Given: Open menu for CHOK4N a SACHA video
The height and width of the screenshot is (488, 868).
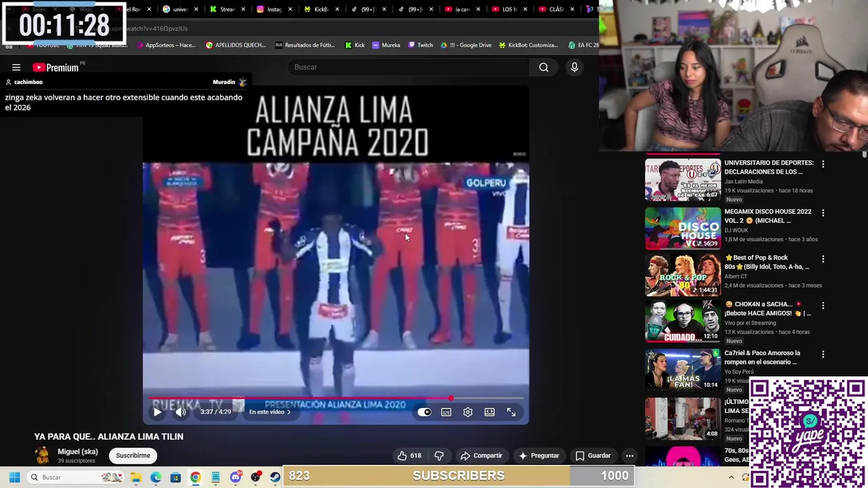Looking at the screenshot, I should coord(823,306).
